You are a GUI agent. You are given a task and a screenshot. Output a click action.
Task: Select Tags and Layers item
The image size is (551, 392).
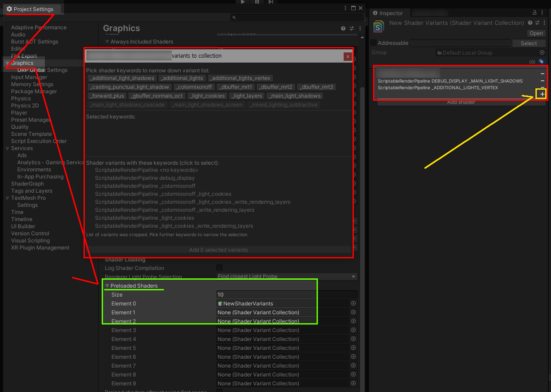tap(32, 191)
